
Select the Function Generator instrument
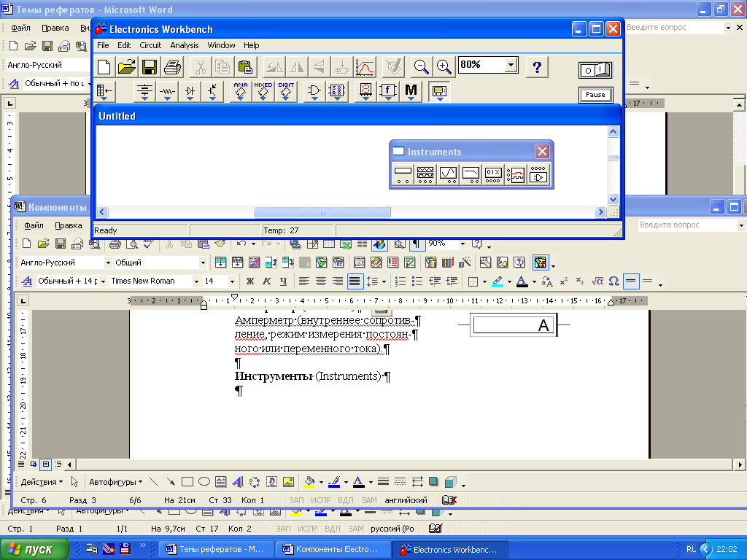(x=425, y=175)
